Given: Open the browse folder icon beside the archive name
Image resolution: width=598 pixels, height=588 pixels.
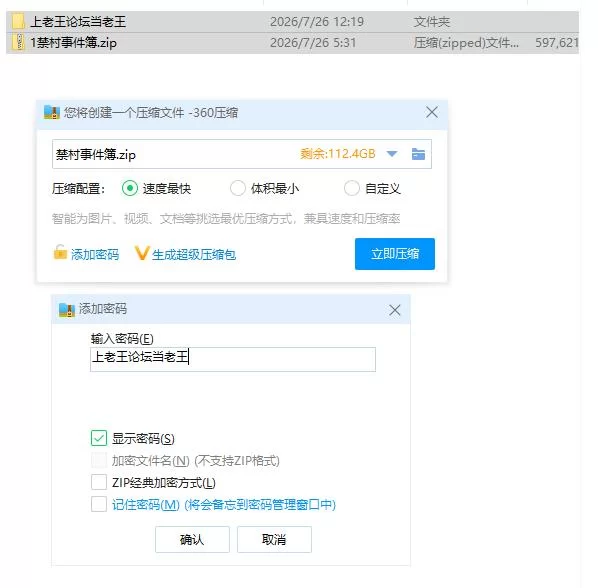Looking at the screenshot, I should pyautogui.click(x=418, y=154).
